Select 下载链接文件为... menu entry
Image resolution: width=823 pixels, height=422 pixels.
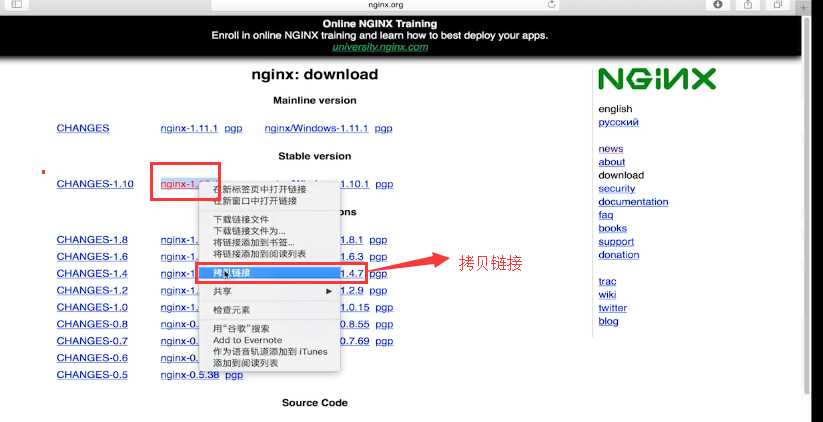tap(249, 231)
